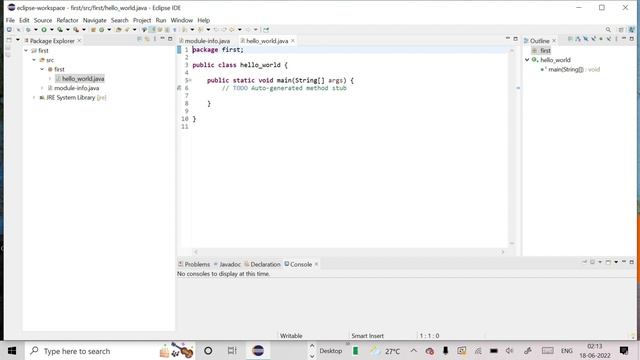Close the Outline view tab
The height and width of the screenshot is (360, 640).
[x=554, y=41]
